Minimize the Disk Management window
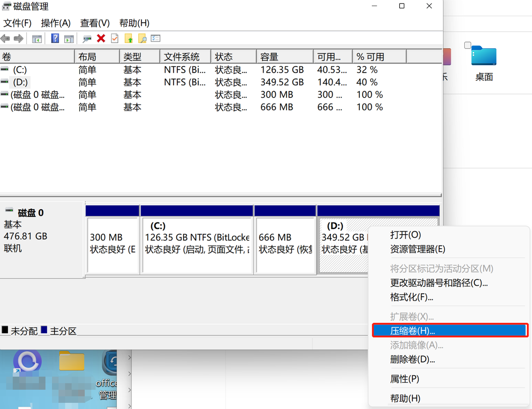This screenshot has width=532, height=409. [x=374, y=6]
